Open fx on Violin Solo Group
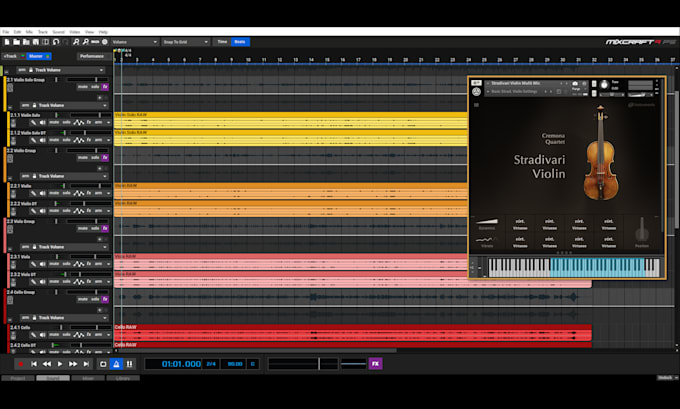 click(x=105, y=87)
